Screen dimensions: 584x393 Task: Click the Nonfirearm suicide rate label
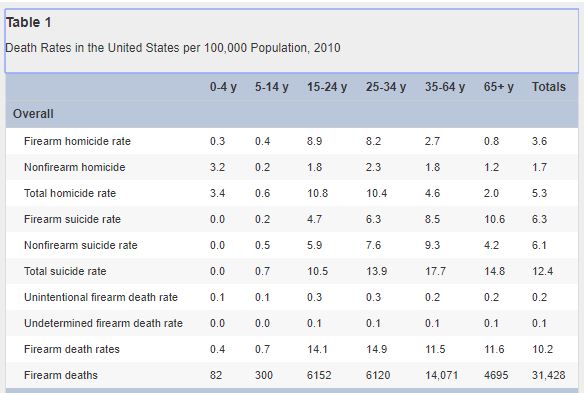tap(81, 245)
